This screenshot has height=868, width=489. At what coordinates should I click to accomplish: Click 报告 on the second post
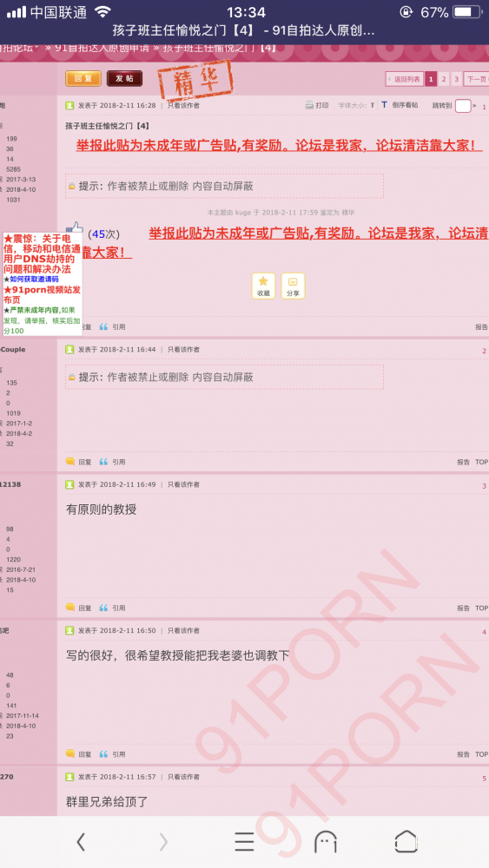tap(463, 462)
